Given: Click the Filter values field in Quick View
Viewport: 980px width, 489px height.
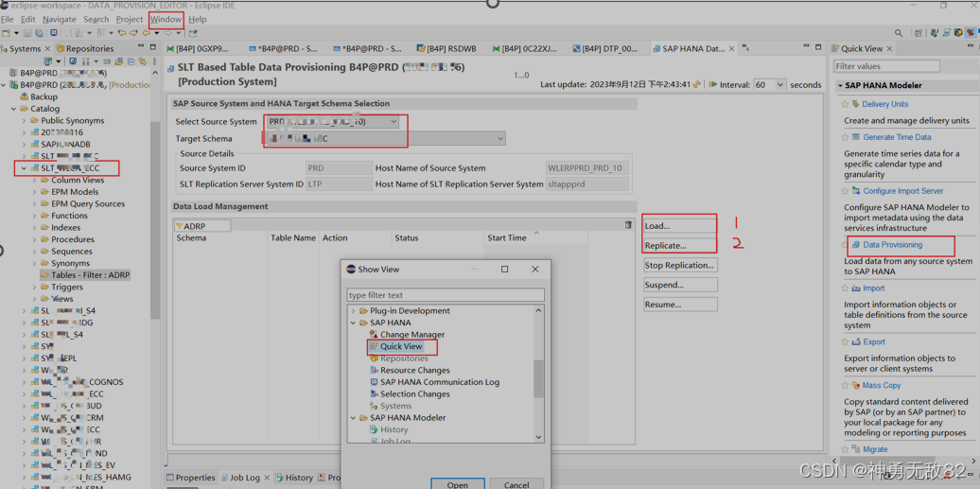Looking at the screenshot, I should [x=886, y=66].
